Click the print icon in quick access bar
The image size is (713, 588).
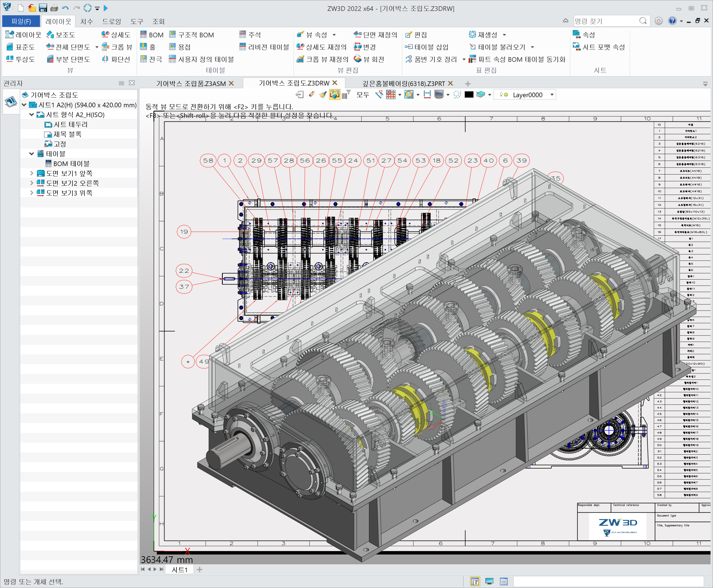click(54, 8)
